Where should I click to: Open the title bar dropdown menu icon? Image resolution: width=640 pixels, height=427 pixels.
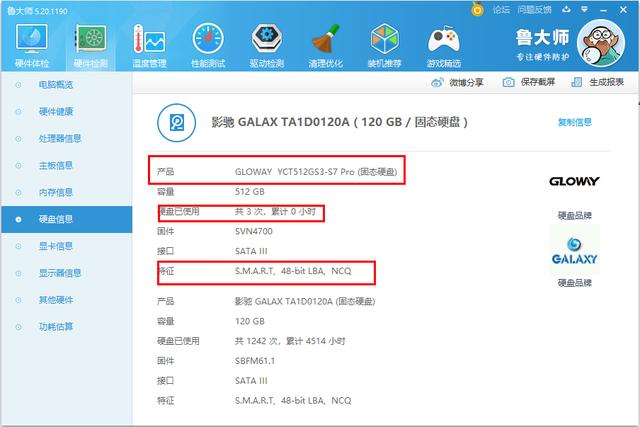pyautogui.click(x=584, y=9)
